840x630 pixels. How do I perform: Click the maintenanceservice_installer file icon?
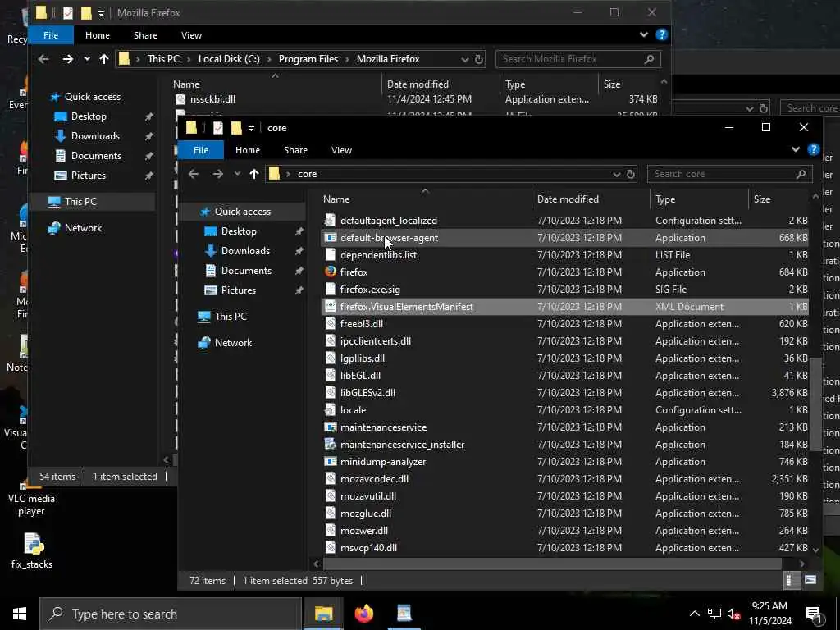[x=331, y=445]
